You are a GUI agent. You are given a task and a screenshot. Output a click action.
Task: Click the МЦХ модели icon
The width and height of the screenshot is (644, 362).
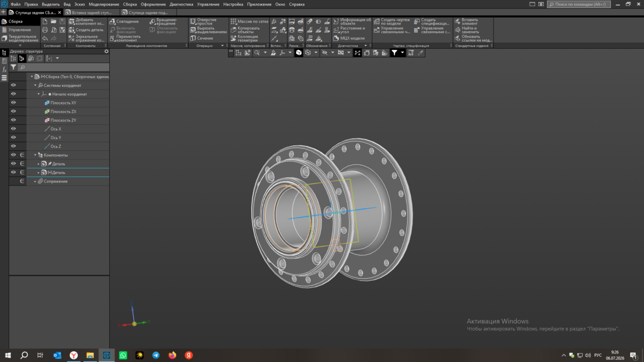pyautogui.click(x=336, y=38)
